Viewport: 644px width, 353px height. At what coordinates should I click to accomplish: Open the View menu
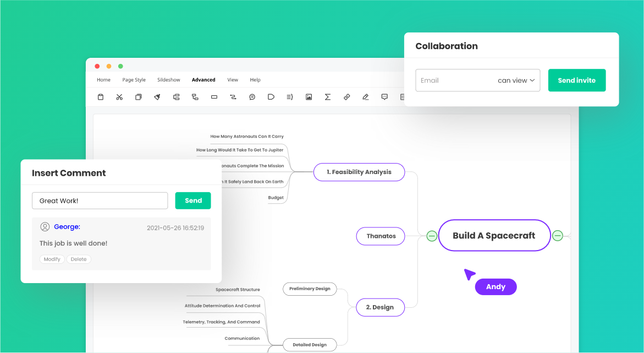tap(233, 80)
